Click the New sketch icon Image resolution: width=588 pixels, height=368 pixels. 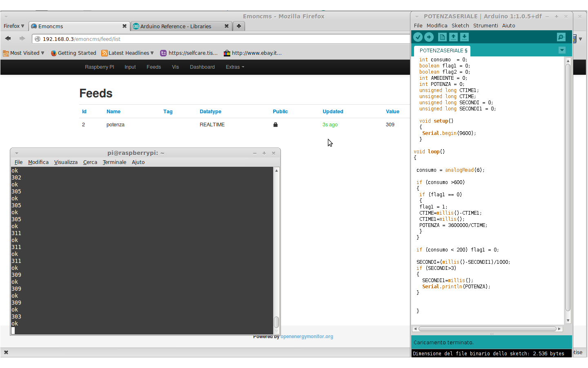pos(442,37)
